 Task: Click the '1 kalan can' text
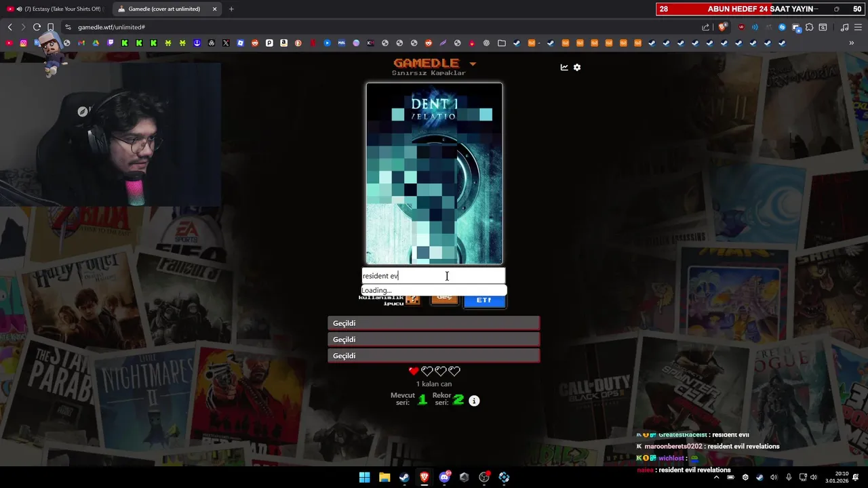[434, 384]
